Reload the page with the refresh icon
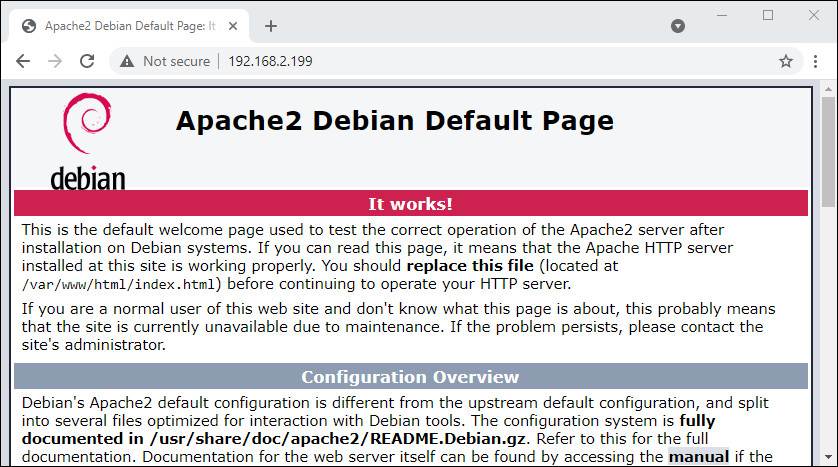 (x=87, y=61)
